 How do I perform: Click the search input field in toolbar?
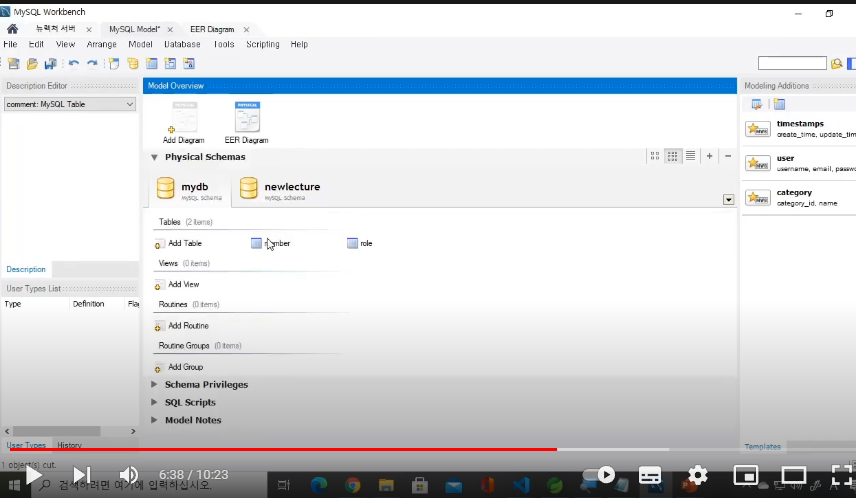(x=792, y=63)
